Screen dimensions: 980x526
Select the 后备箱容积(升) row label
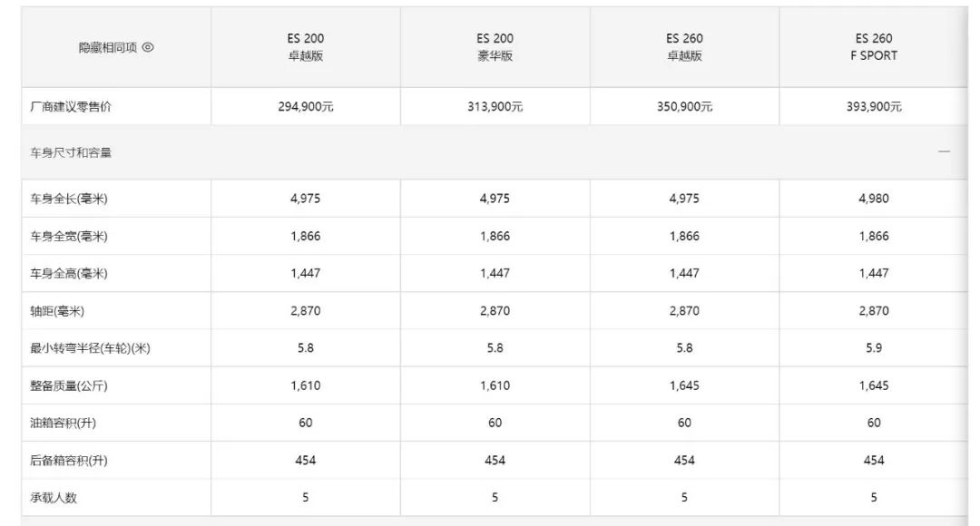(69, 461)
